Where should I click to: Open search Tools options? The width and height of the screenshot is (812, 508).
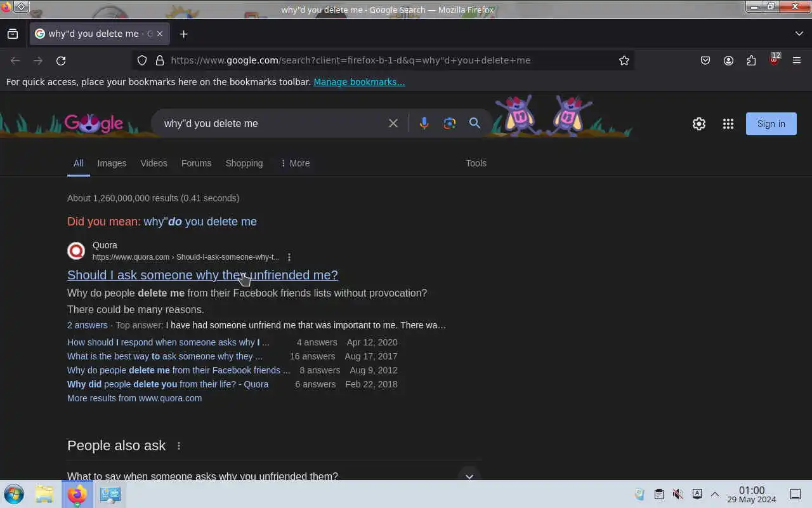click(x=476, y=163)
